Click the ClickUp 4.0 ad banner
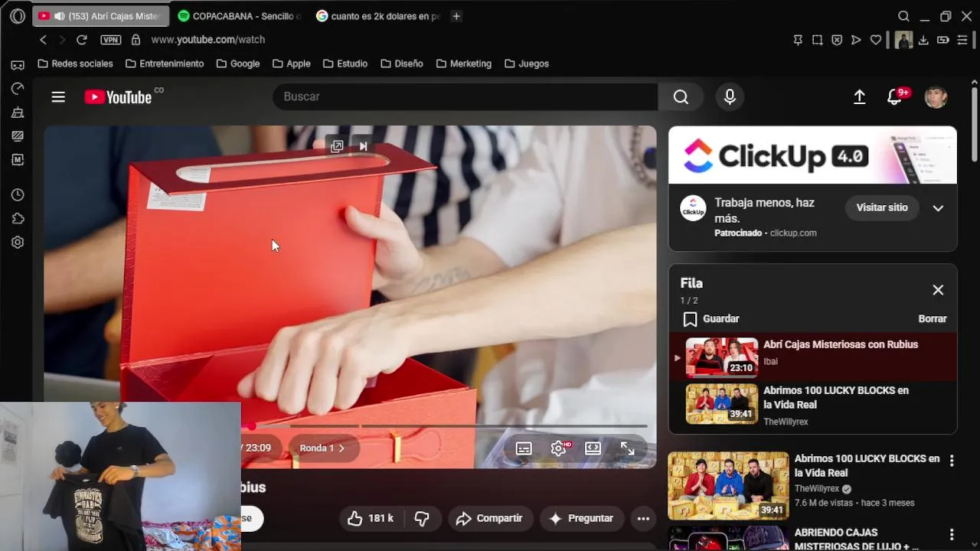Image resolution: width=980 pixels, height=551 pixels. pyautogui.click(x=812, y=155)
